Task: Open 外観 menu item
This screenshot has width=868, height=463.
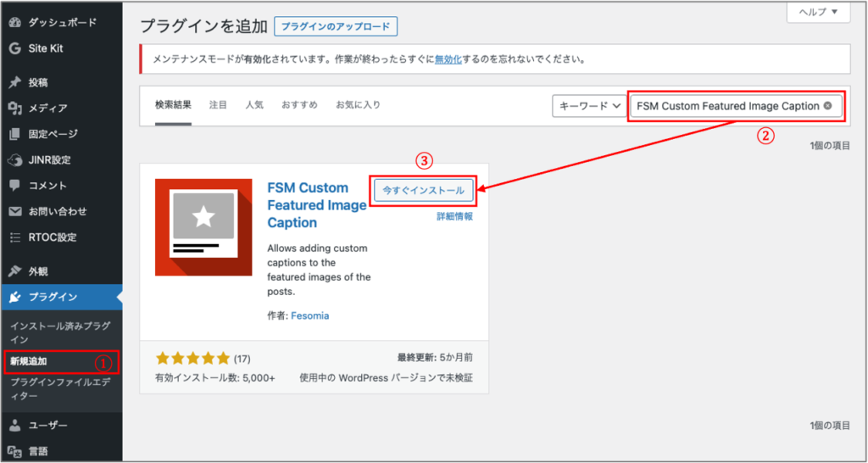Action: (62, 271)
